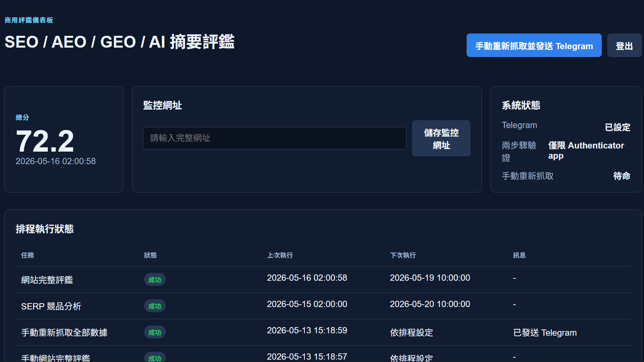The width and height of the screenshot is (644, 362).
Task: Click last run 2026-05-15 02:00:00 cell
Action: pos(307,304)
